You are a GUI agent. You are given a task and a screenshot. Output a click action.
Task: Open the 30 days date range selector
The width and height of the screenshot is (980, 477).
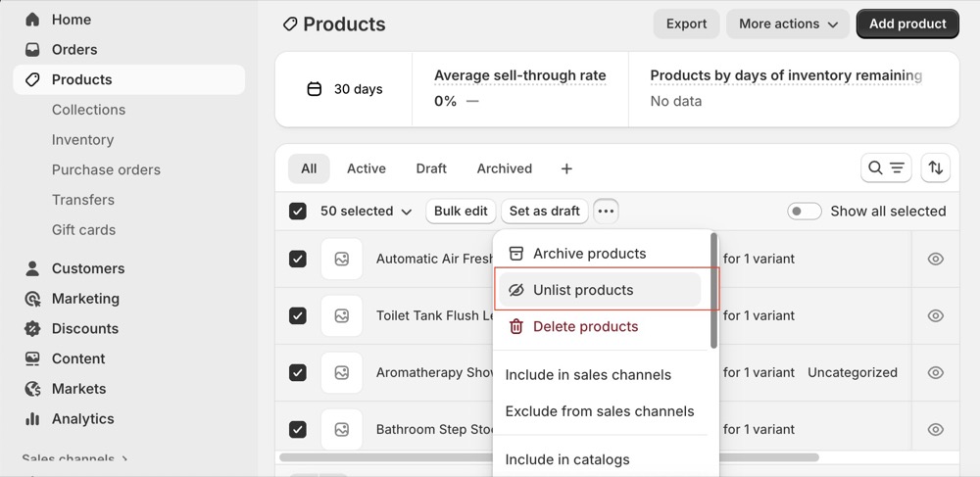[x=344, y=89]
